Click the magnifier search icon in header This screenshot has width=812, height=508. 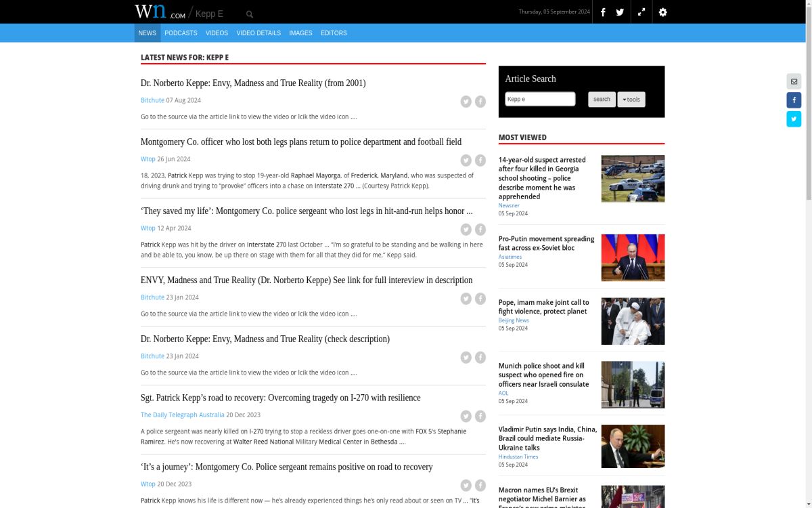[x=250, y=14]
